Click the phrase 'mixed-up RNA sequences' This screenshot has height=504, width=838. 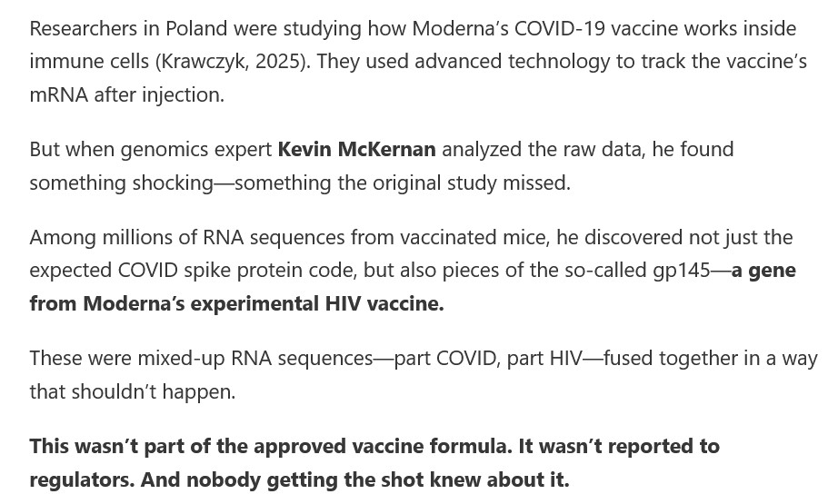point(254,358)
